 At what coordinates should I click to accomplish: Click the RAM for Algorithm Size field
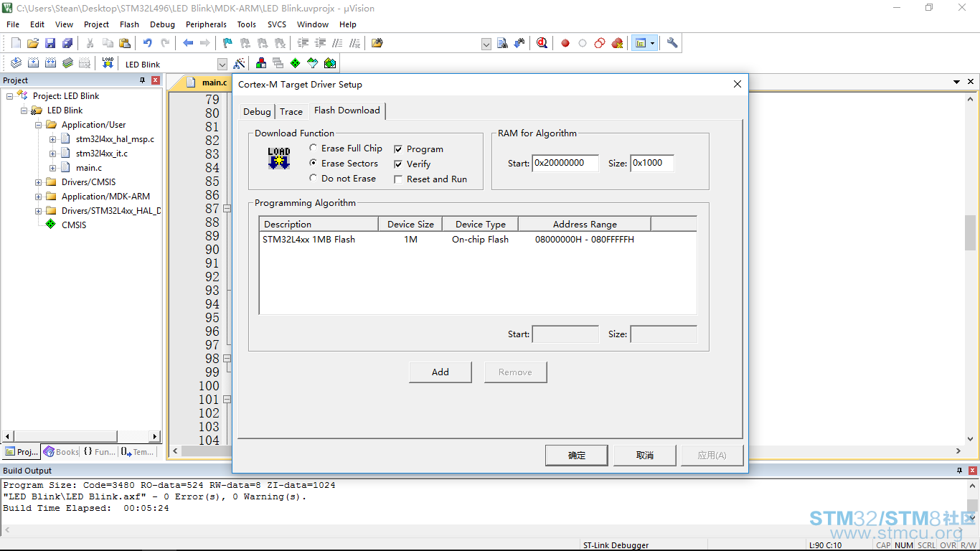click(652, 164)
